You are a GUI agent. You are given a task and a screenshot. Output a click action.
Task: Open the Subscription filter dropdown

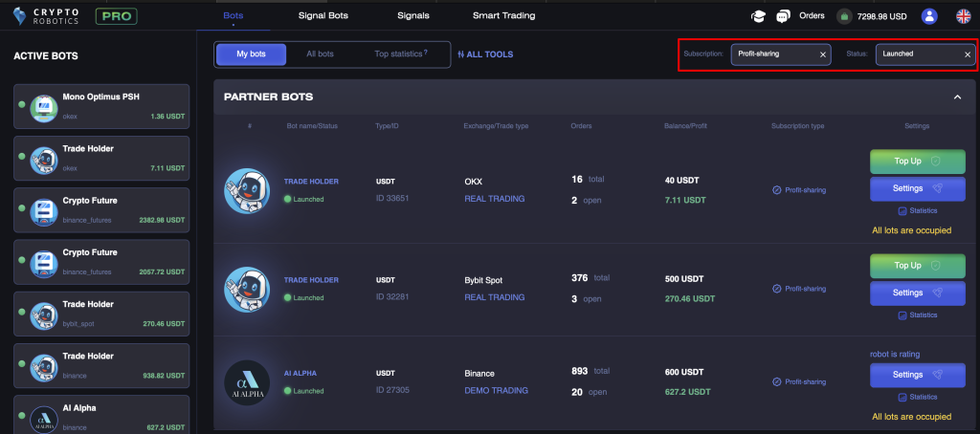pos(781,54)
